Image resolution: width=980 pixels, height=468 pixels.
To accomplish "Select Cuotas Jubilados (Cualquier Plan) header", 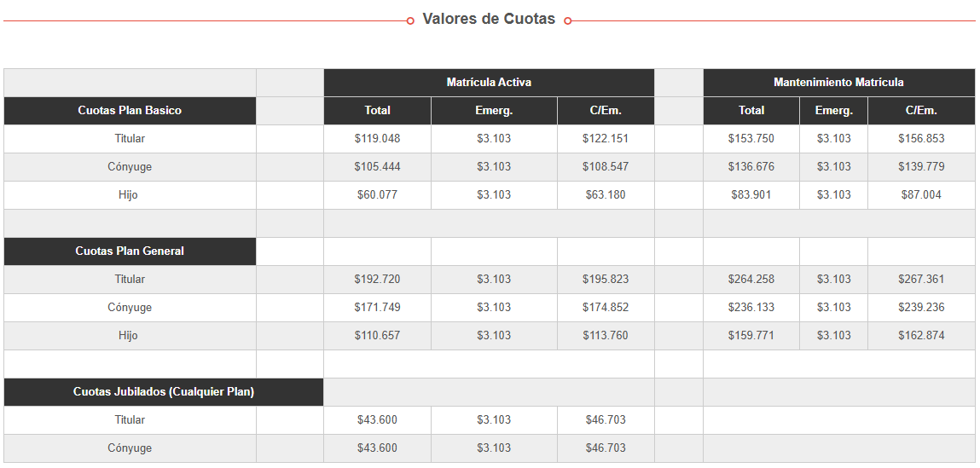I will click(164, 392).
